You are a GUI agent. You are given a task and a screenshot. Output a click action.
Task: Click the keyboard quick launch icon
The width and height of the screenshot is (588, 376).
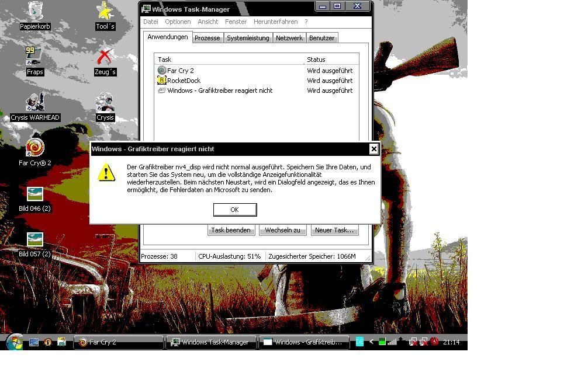tap(34, 342)
